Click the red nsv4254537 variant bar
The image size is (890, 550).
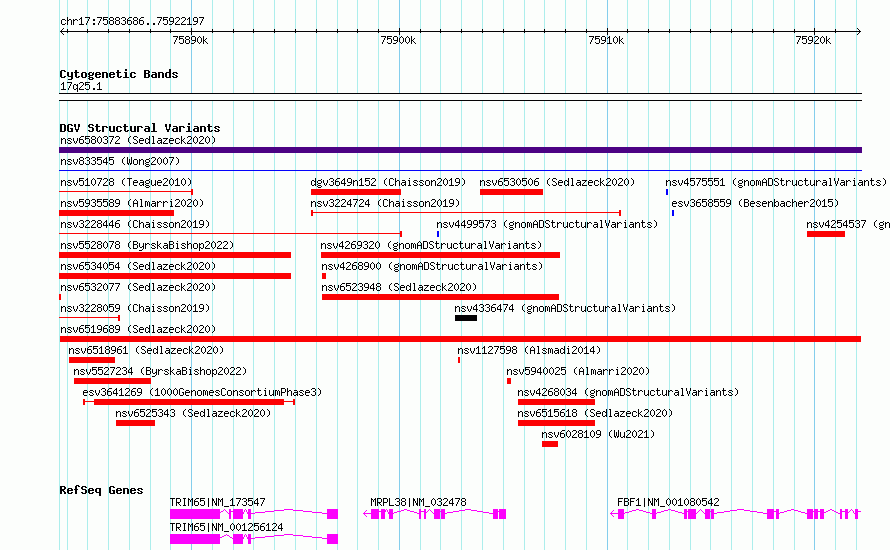(826, 234)
